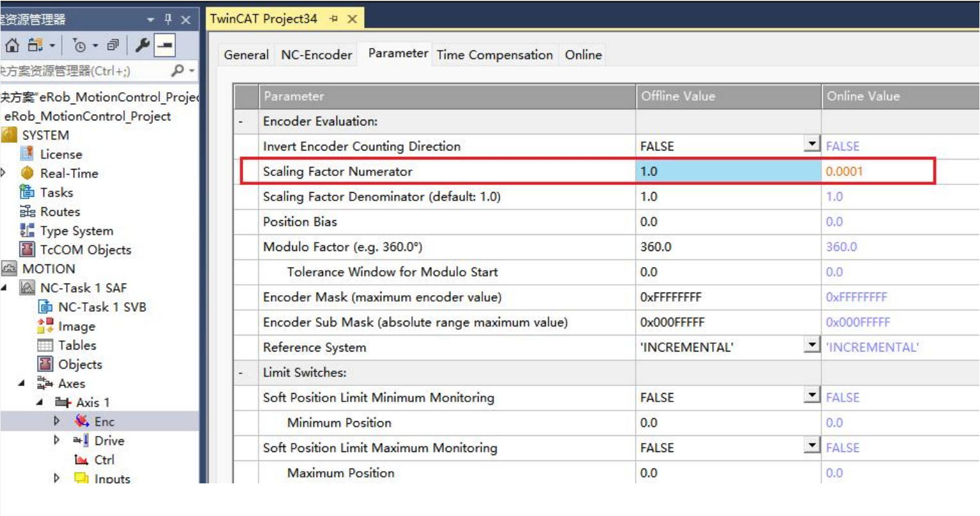The image size is (980, 516).
Task: Click the pending changes filter clock icon
Action: point(79,45)
